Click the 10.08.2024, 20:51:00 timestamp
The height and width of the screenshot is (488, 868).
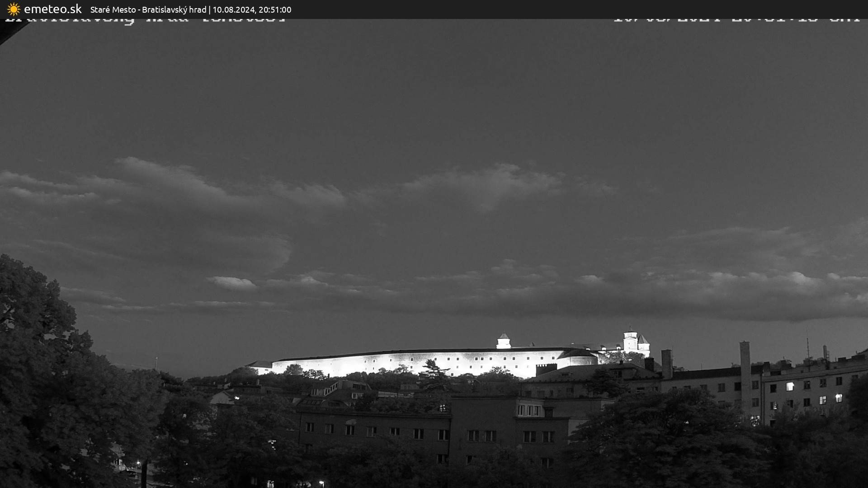(x=252, y=9)
